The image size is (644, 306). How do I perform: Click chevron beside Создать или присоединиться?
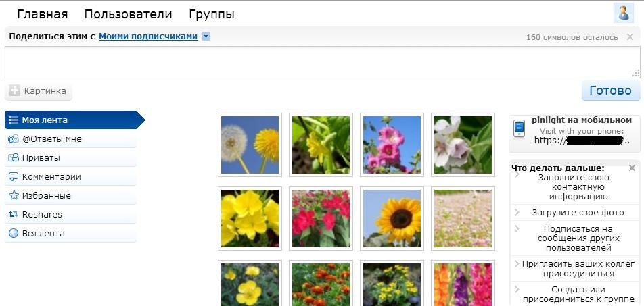pos(517,290)
